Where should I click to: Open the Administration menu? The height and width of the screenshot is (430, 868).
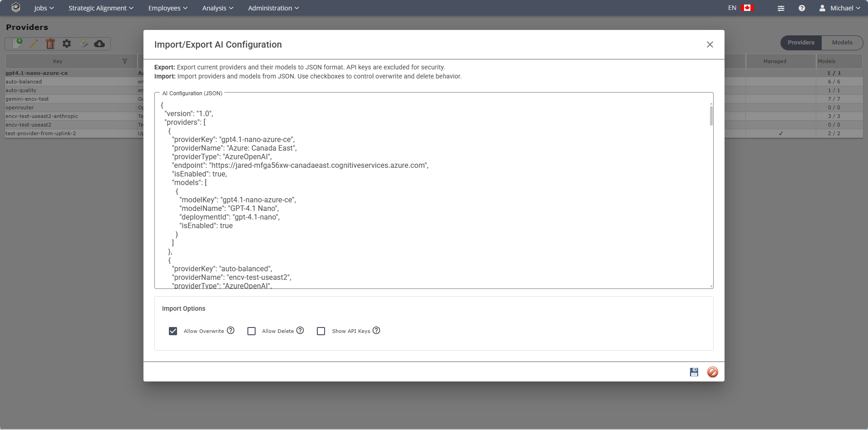point(273,8)
